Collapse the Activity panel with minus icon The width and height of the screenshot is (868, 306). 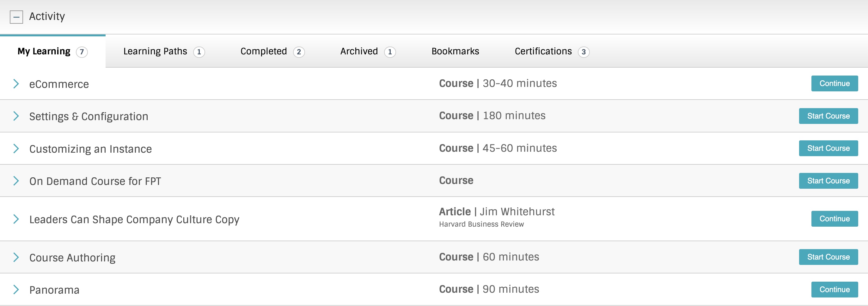(16, 17)
